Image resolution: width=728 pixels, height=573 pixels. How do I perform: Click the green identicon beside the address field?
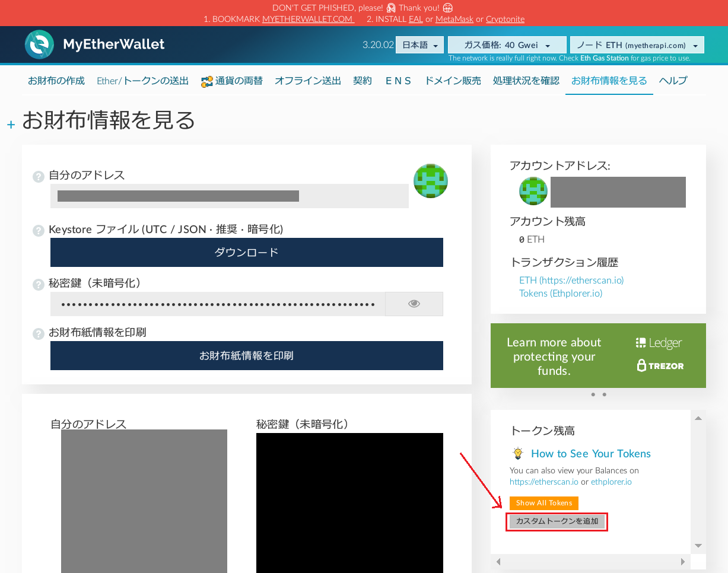[x=431, y=181]
